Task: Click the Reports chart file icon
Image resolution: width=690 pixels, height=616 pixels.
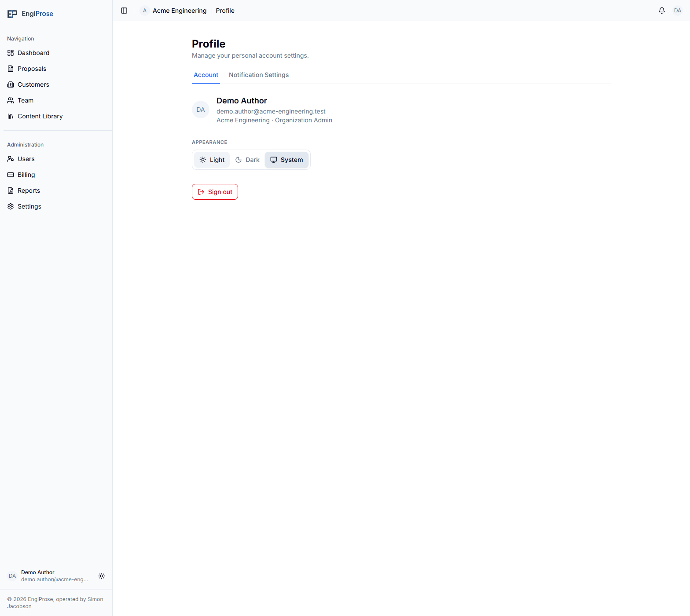Action: pos(11,191)
